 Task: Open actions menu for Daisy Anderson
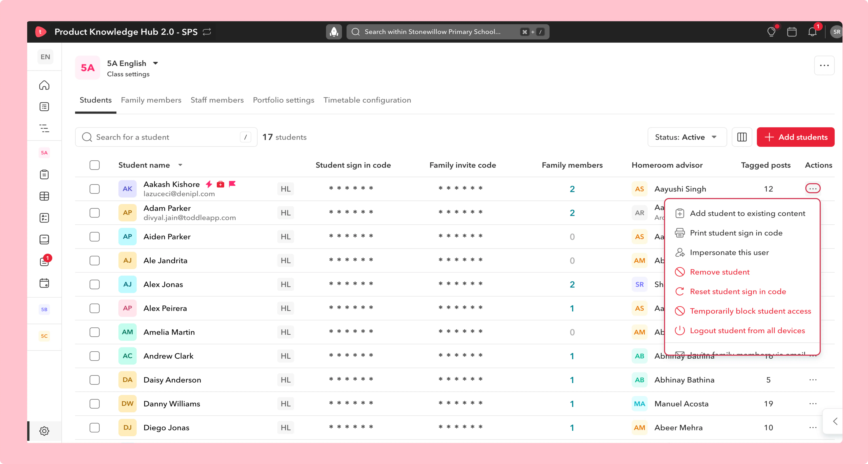tap(813, 380)
